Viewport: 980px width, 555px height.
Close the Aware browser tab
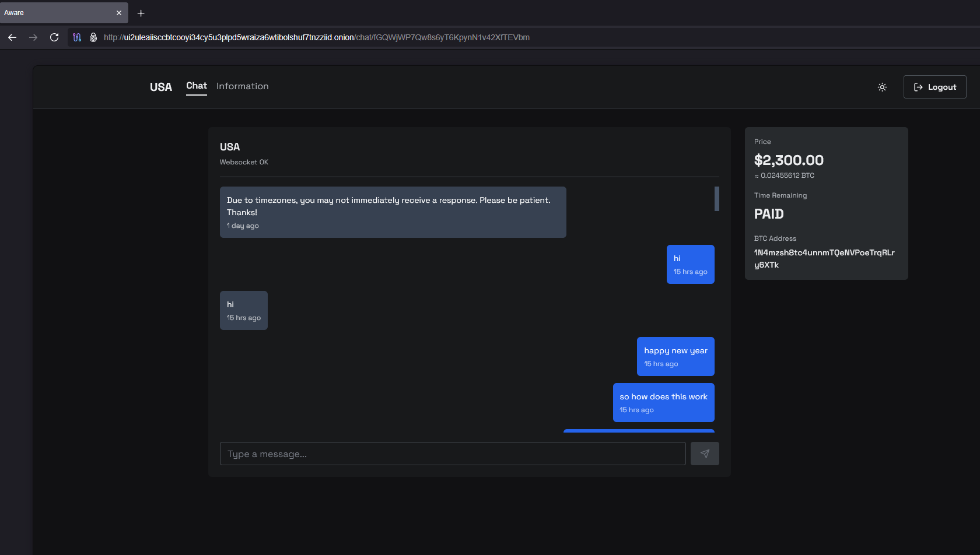[119, 13]
